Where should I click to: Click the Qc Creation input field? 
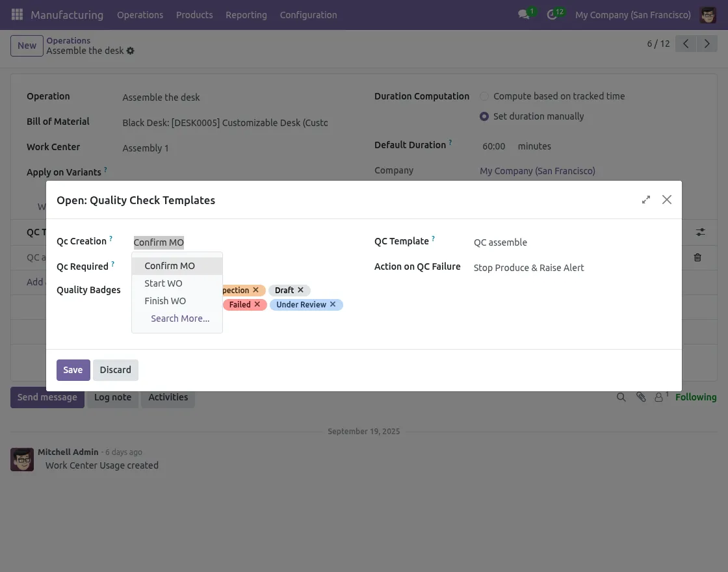click(x=238, y=242)
